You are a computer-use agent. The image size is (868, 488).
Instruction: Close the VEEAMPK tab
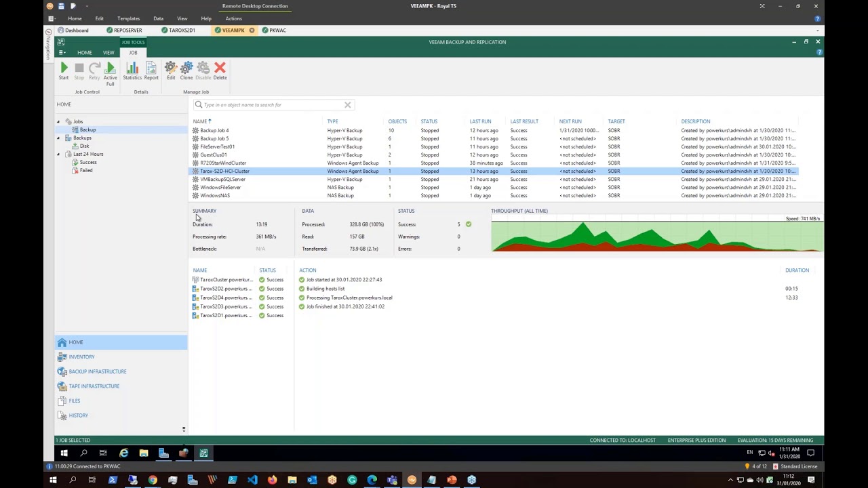tap(252, 30)
